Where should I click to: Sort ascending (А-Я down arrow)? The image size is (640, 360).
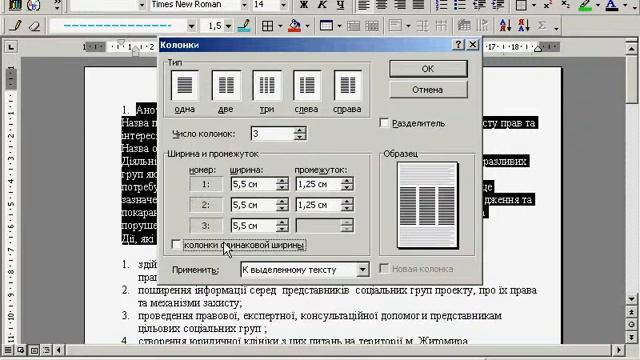point(505,26)
